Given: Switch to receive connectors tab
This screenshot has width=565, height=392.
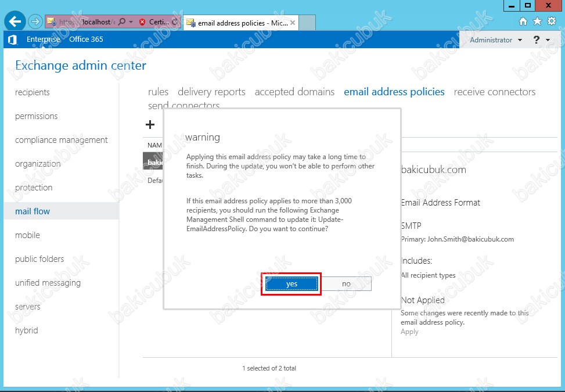Looking at the screenshot, I should (x=495, y=92).
